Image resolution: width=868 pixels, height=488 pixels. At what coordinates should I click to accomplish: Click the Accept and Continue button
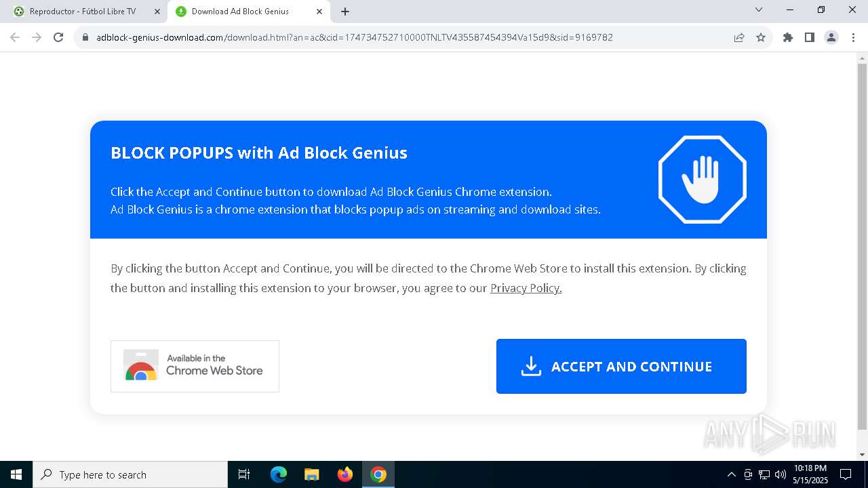click(621, 366)
